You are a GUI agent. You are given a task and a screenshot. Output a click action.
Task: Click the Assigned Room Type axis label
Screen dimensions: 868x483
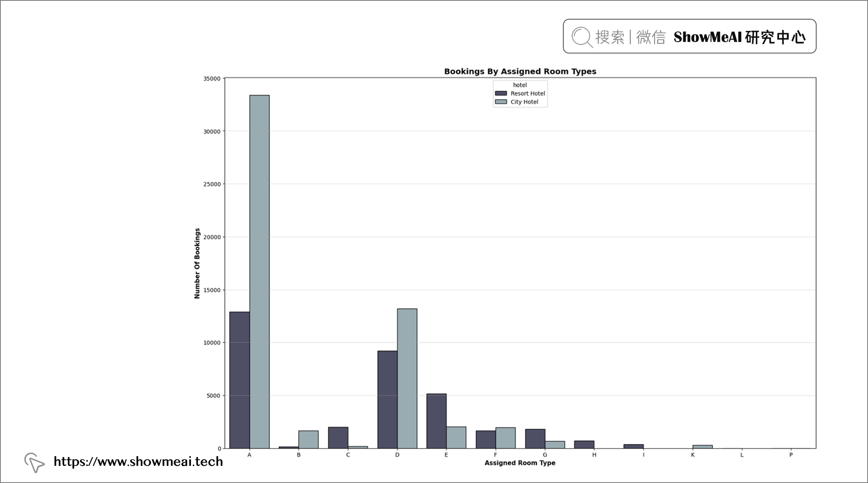point(520,463)
